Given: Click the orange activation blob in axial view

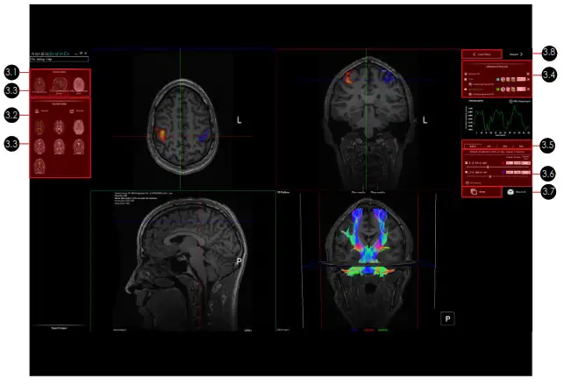Looking at the screenshot, I should pyautogui.click(x=161, y=134).
